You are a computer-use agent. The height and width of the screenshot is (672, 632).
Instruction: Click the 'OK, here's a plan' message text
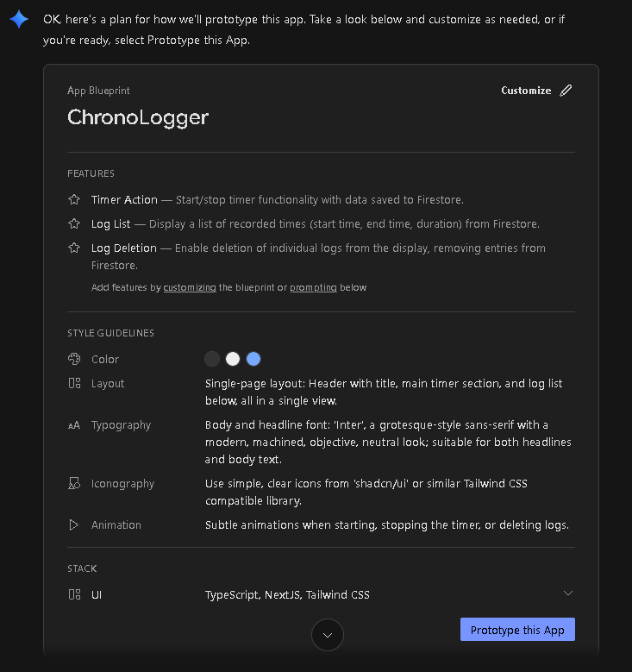point(303,29)
